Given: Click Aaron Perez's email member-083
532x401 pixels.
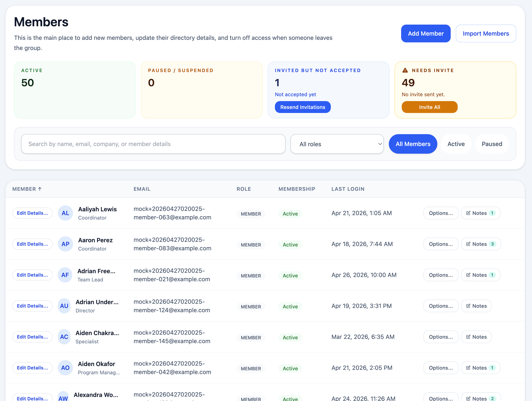Looking at the screenshot, I should (x=172, y=244).
